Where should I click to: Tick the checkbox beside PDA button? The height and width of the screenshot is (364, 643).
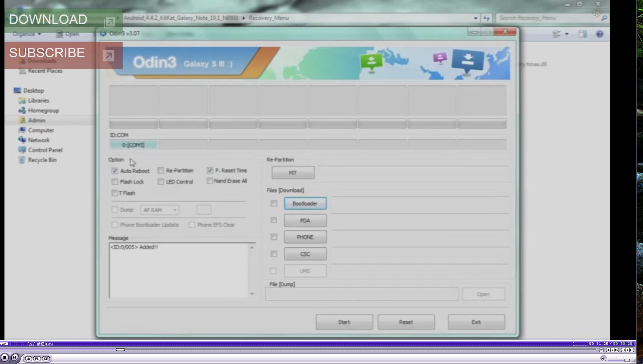(x=274, y=220)
